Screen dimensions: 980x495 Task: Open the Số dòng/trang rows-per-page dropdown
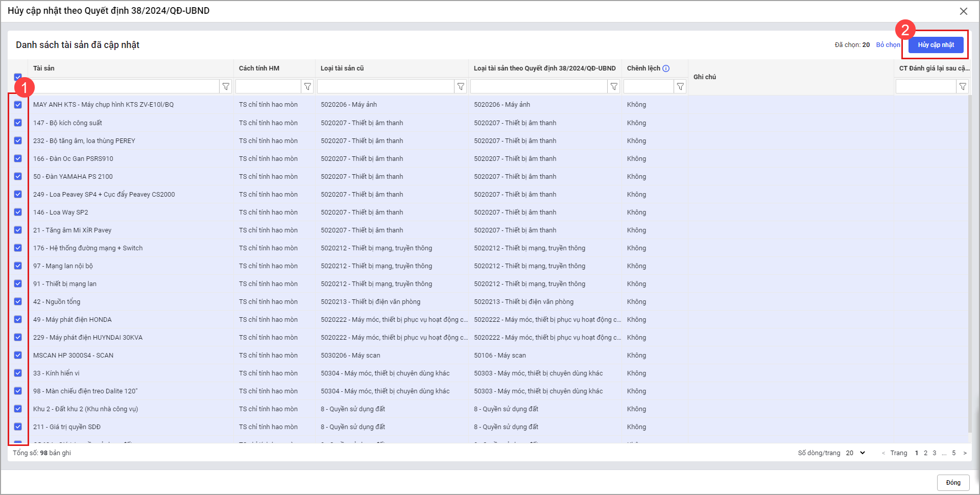tap(855, 453)
